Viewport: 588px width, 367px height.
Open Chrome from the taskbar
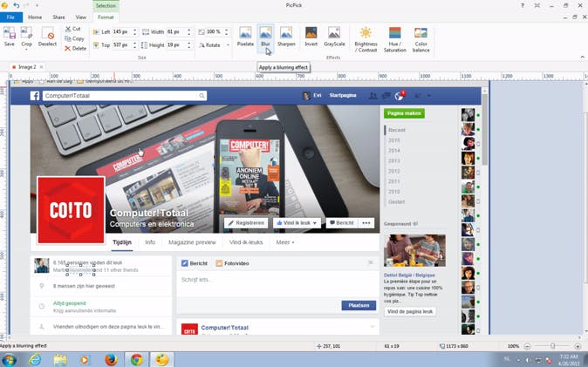pos(136,360)
